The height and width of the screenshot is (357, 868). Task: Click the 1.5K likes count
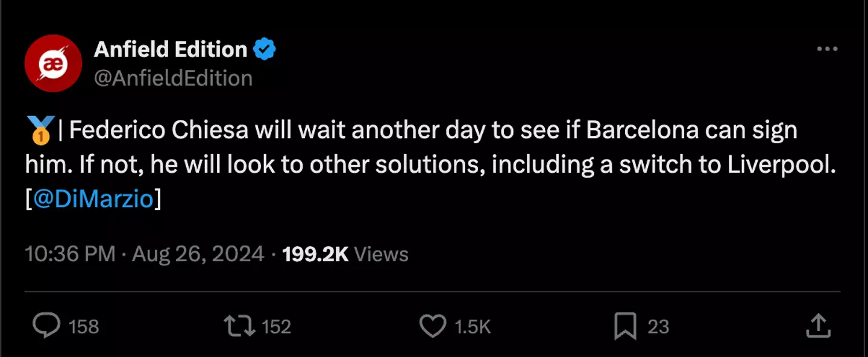[x=473, y=327]
